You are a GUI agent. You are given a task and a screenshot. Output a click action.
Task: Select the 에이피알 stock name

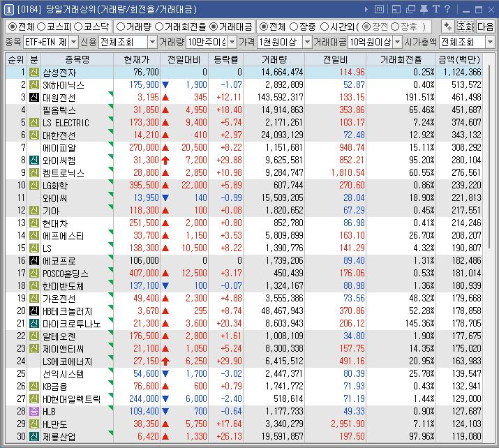coord(59,148)
